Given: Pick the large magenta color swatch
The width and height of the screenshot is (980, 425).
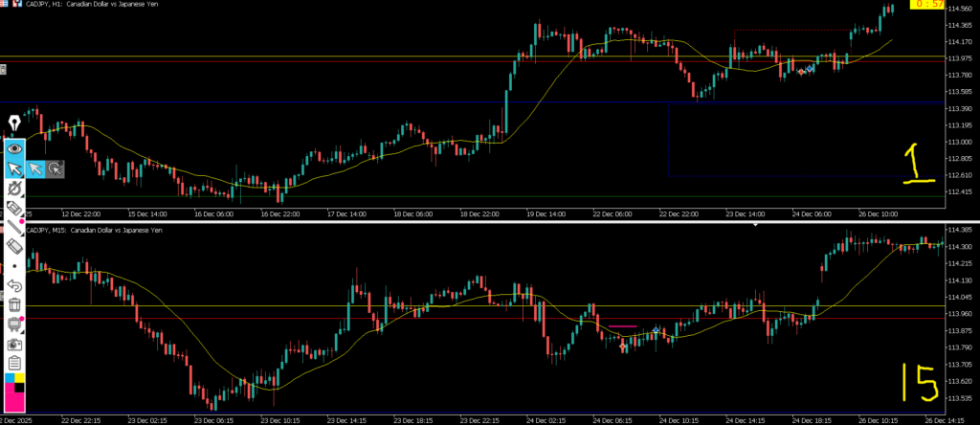Looking at the screenshot, I should pyautogui.click(x=14, y=401).
